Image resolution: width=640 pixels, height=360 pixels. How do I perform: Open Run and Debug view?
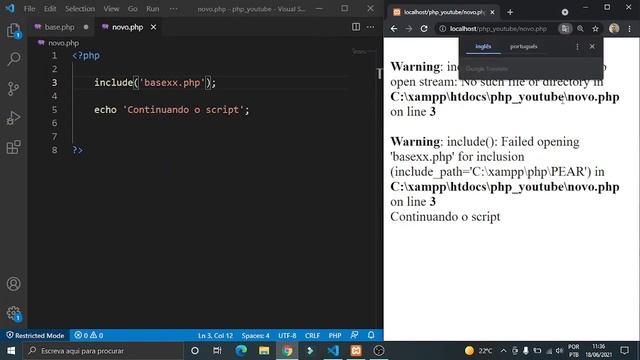coord(13,118)
